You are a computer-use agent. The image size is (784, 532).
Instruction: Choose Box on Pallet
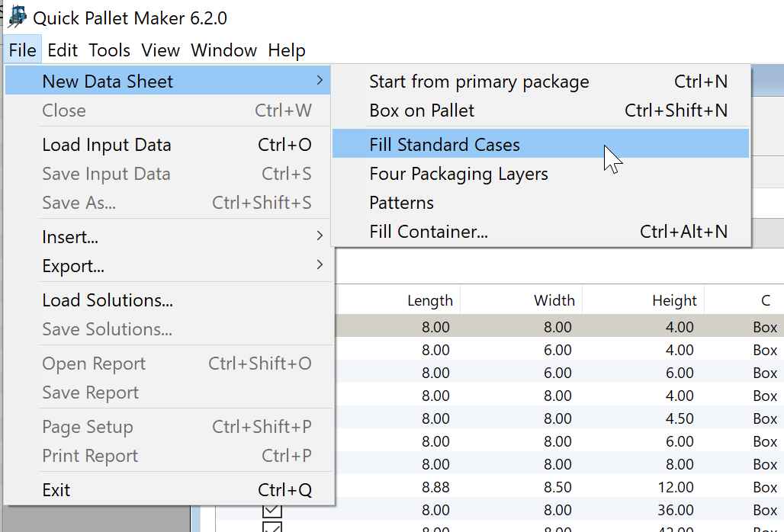pos(541,111)
